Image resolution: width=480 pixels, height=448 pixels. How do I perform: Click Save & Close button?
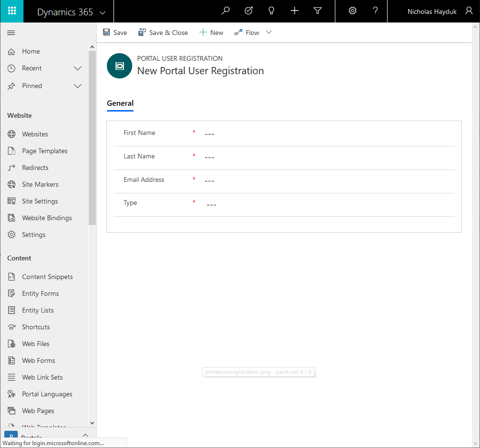[163, 33]
